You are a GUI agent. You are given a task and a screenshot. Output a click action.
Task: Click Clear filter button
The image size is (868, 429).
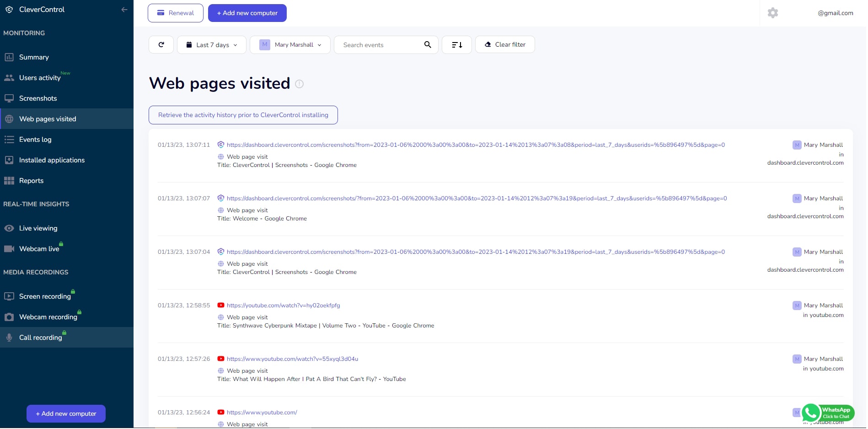505,45
